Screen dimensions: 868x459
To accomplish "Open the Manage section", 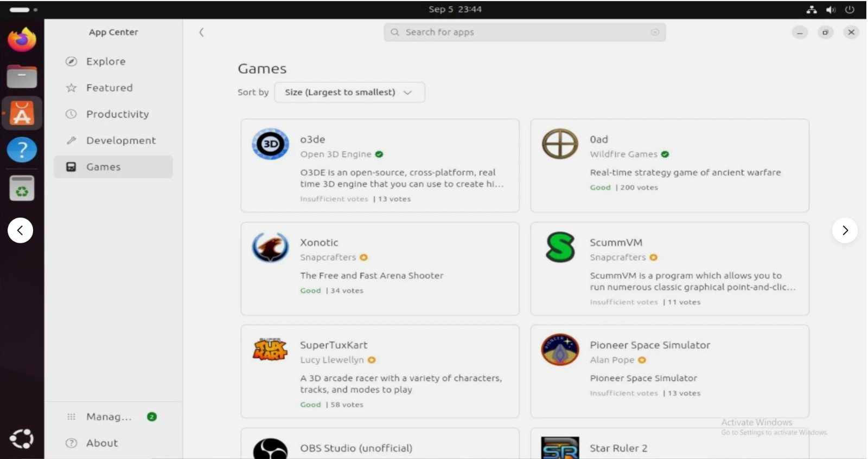I will [113, 417].
